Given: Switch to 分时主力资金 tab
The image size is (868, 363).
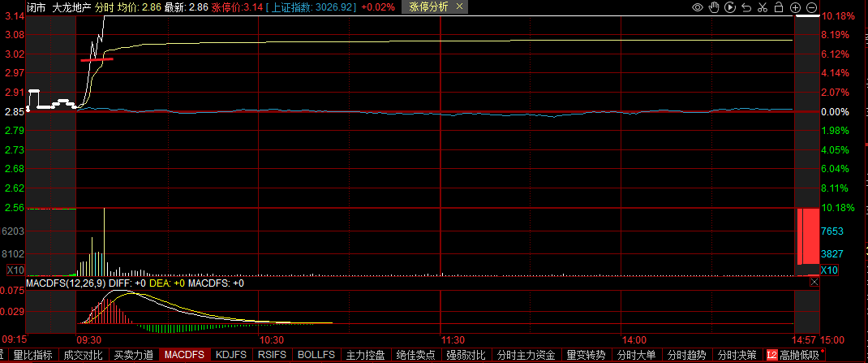Looking at the screenshot, I should coord(526,355).
